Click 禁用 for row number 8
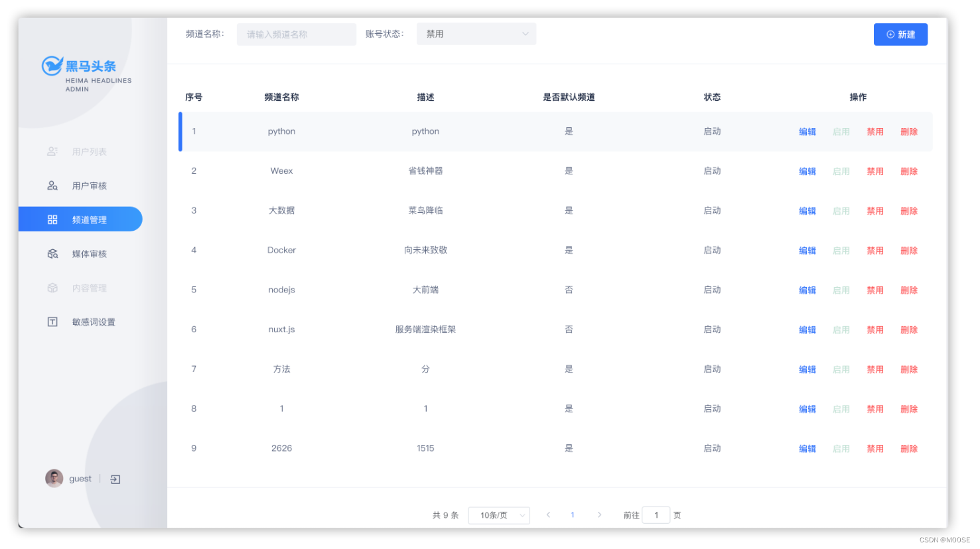The image size is (980, 549). [875, 410]
